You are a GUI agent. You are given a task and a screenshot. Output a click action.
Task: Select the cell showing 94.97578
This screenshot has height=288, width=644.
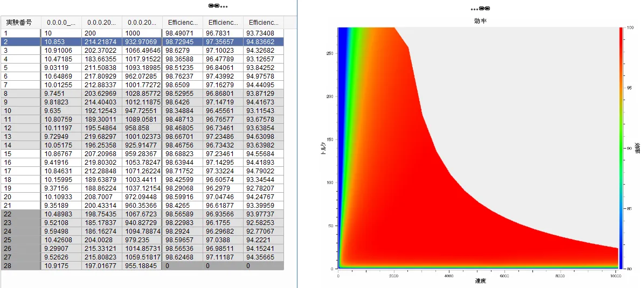tap(263, 76)
